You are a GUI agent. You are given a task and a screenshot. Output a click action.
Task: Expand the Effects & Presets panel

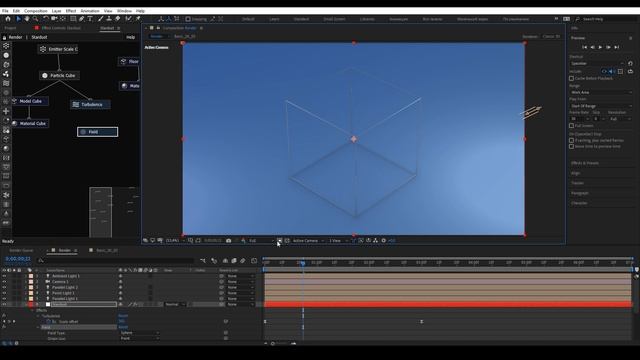[584, 163]
